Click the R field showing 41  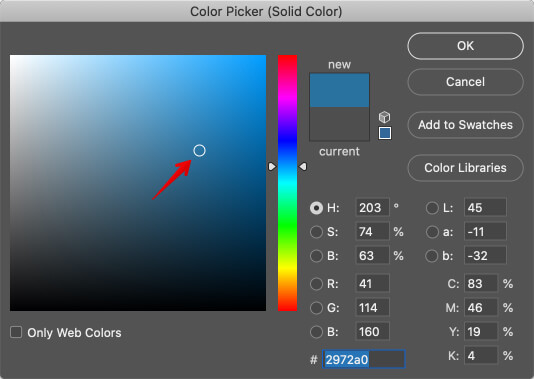pos(372,283)
